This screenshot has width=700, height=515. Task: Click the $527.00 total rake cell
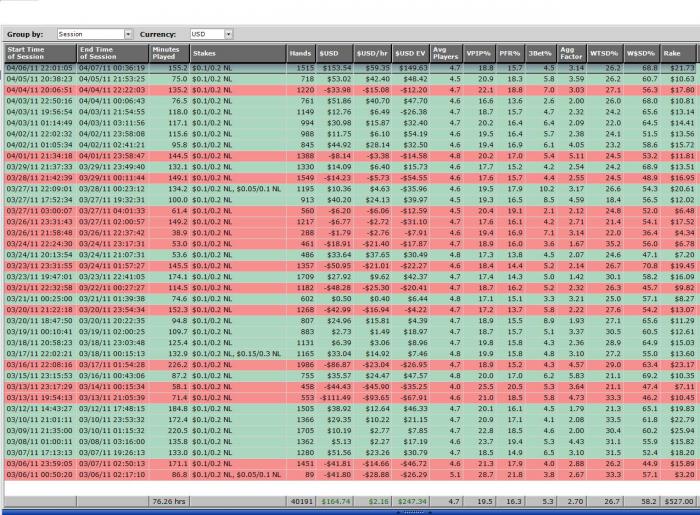pos(679,502)
